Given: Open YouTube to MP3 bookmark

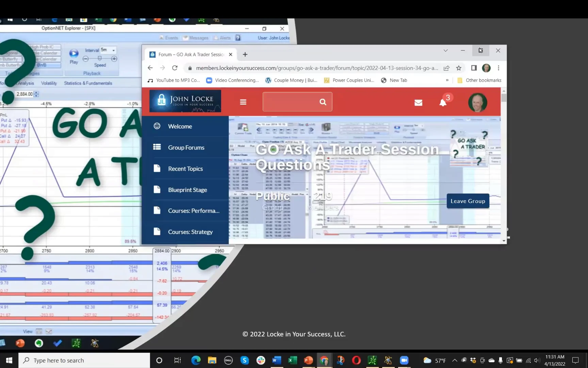Looking at the screenshot, I should click(x=174, y=80).
